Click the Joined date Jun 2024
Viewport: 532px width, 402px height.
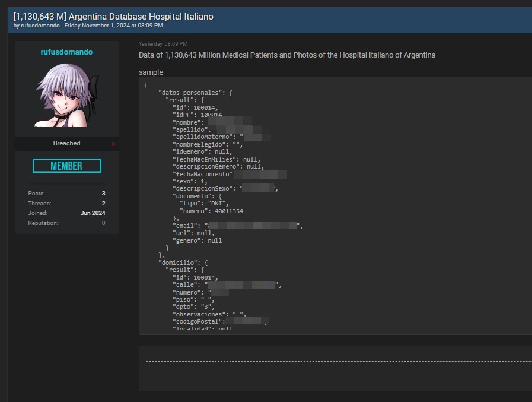click(93, 213)
